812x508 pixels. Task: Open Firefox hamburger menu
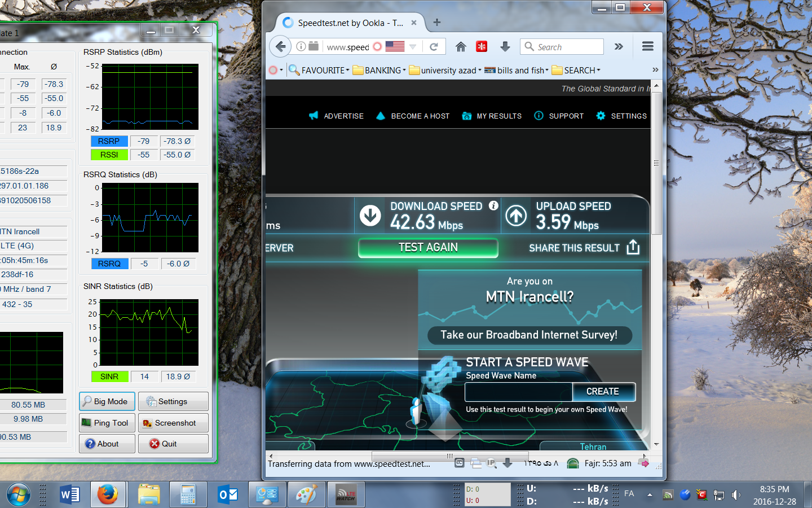(x=648, y=46)
